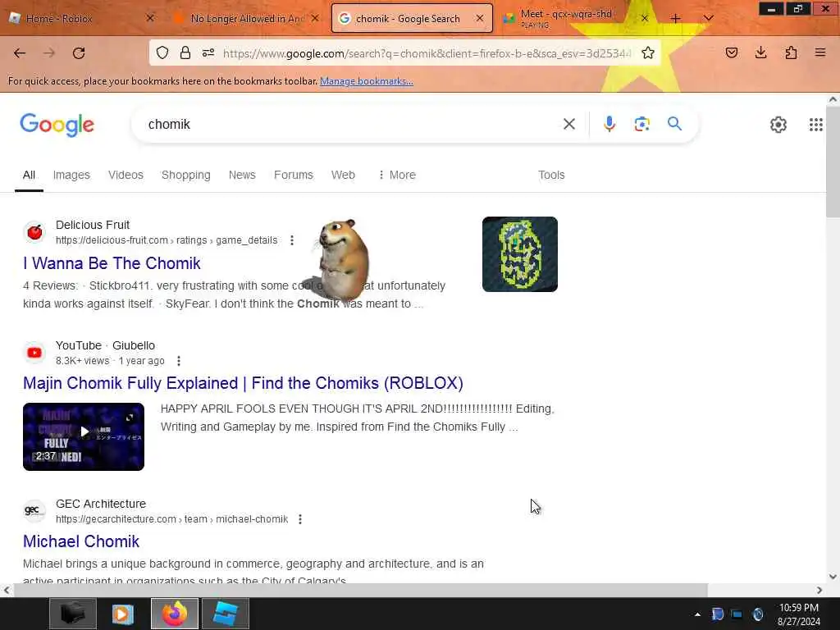Click the scroll down arrow
The image size is (840, 630).
click(x=833, y=577)
